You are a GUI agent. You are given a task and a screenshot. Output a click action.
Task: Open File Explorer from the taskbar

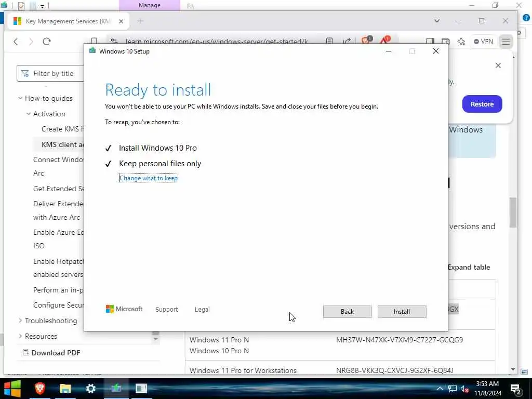click(65, 388)
